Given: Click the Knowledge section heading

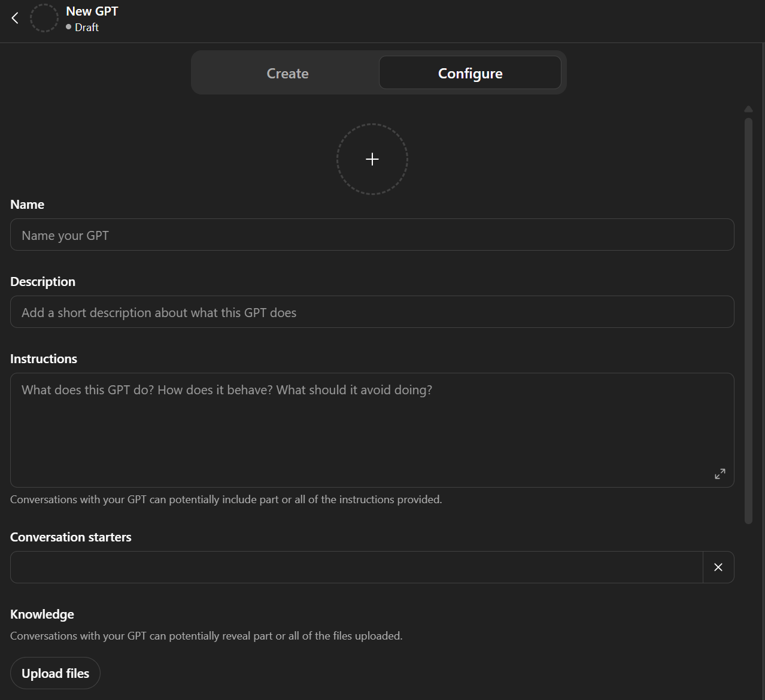Looking at the screenshot, I should pyautogui.click(x=42, y=614).
